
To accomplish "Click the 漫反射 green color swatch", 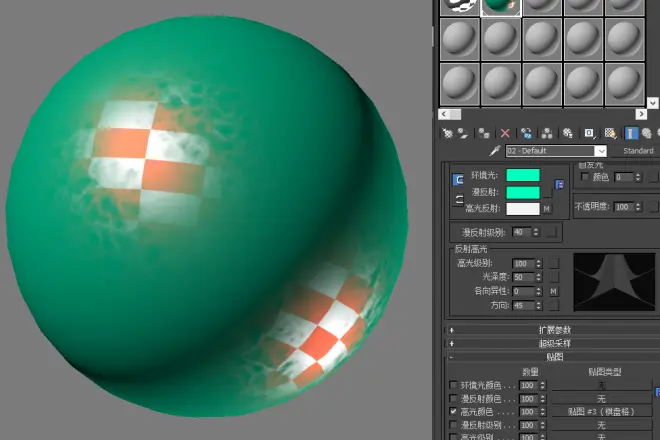I will (x=523, y=192).
